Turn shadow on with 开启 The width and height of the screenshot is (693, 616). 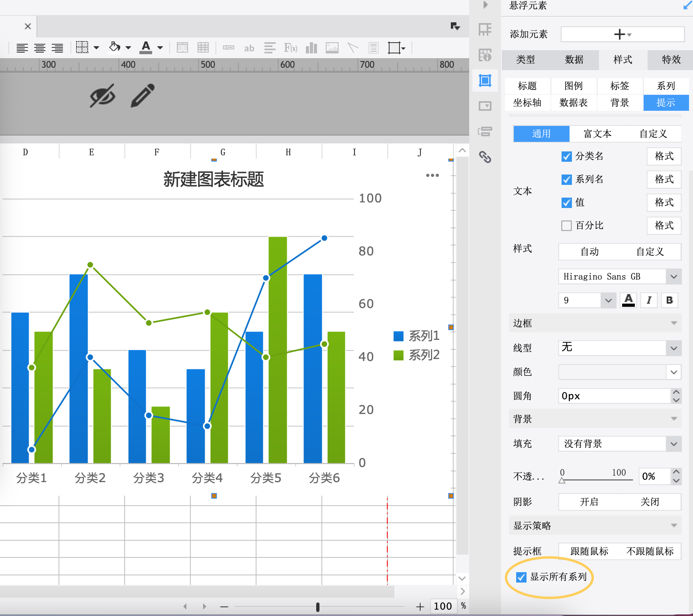click(589, 502)
